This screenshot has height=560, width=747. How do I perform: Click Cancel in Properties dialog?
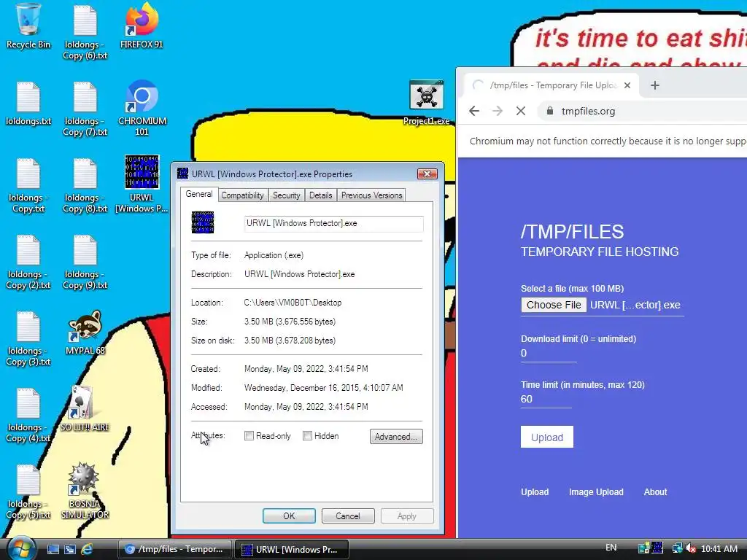[x=348, y=516]
